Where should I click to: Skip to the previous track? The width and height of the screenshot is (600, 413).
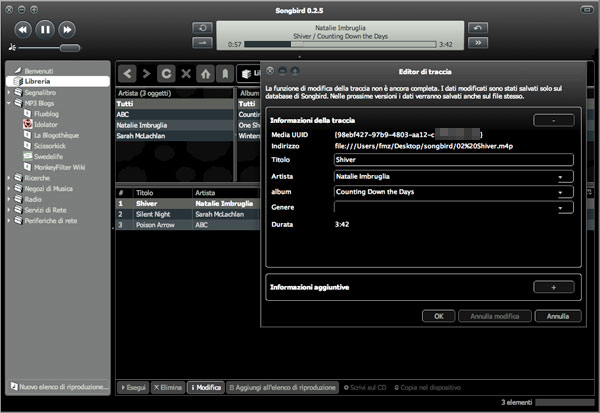point(24,29)
